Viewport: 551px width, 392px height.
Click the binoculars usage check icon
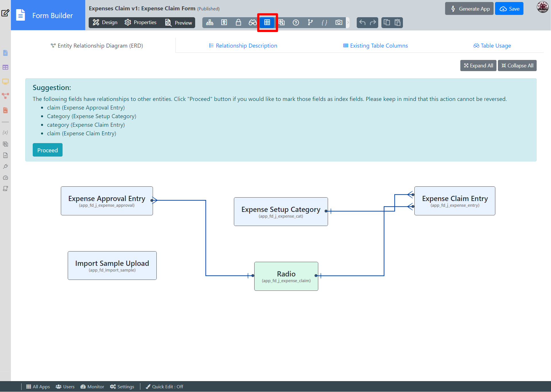[253, 22]
